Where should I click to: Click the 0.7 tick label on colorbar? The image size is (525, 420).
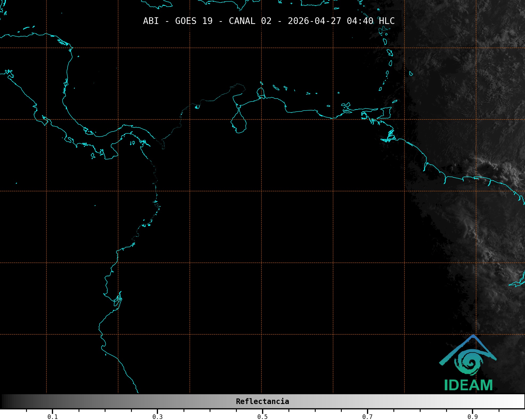point(367,417)
